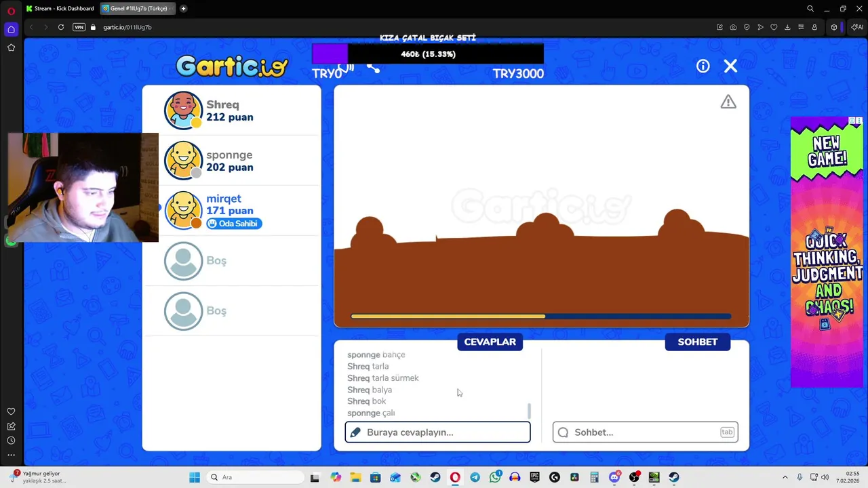868x488 pixels.
Task: Click the 'Shreq balya' answer
Action: pyautogui.click(x=370, y=390)
